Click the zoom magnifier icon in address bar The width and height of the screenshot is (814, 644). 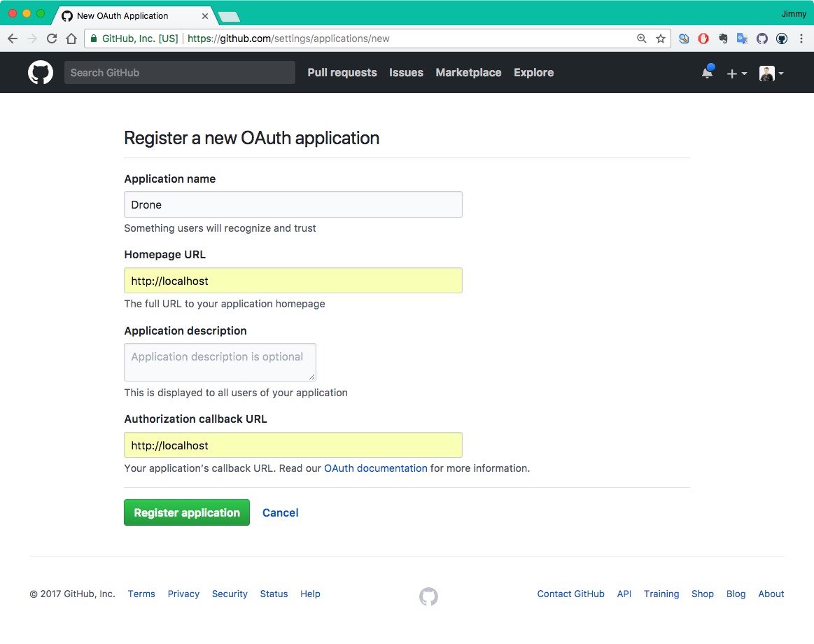[641, 38]
